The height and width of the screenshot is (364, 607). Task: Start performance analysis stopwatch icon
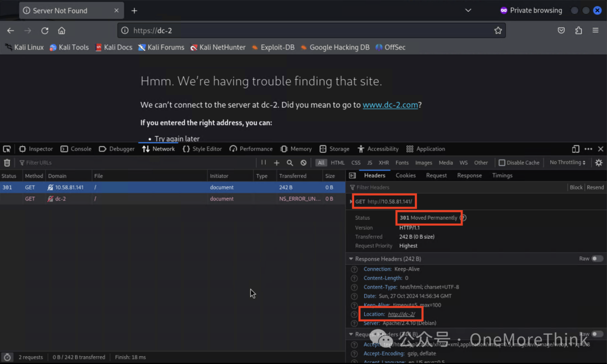7,357
